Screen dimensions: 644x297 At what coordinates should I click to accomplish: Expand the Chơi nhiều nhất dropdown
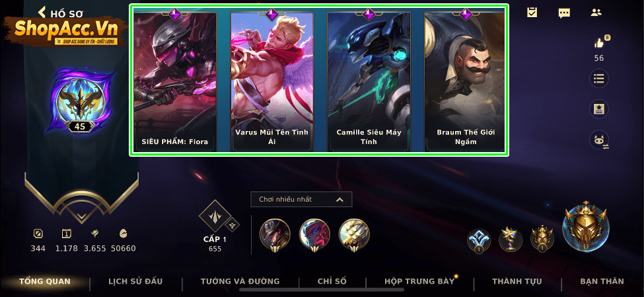(301, 200)
